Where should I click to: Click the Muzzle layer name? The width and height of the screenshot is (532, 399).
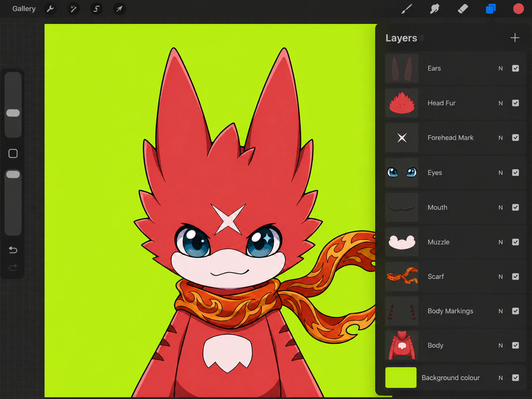(438, 242)
